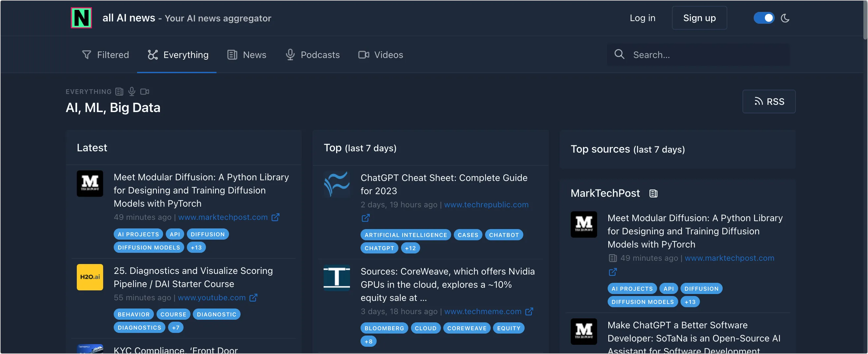
Task: Open external link icon next to www.youtube.com
Action: (x=253, y=298)
